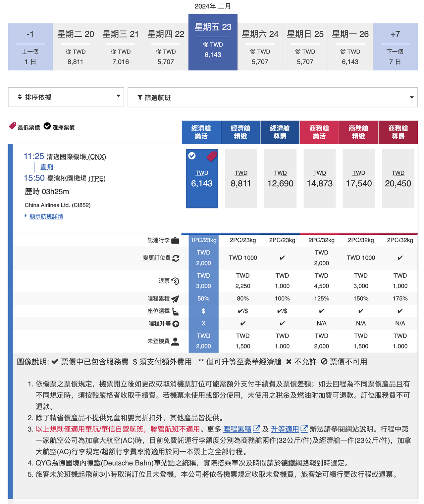424x504 pixels.
Task: Click the seat selection icon
Action: click(176, 311)
